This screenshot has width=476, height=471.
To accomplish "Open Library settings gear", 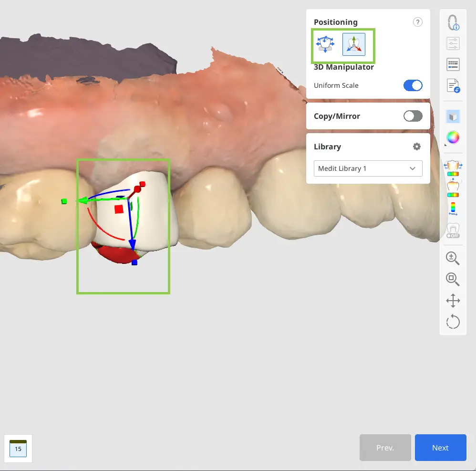I will pos(417,147).
